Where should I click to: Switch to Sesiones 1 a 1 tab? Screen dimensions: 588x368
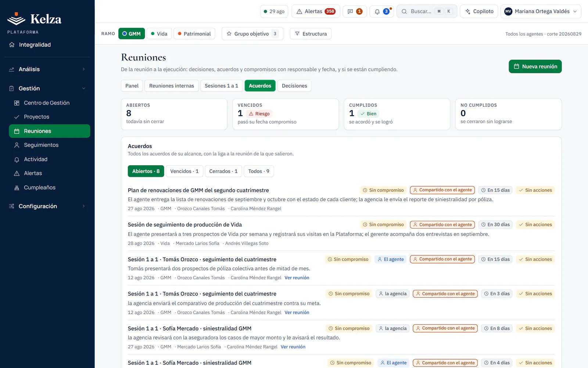click(221, 86)
